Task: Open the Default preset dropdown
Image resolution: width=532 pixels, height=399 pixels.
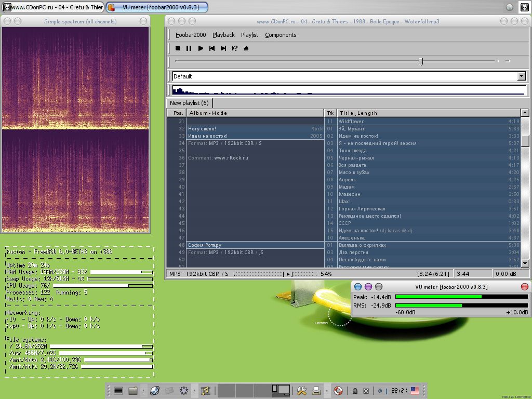Action: point(522,76)
